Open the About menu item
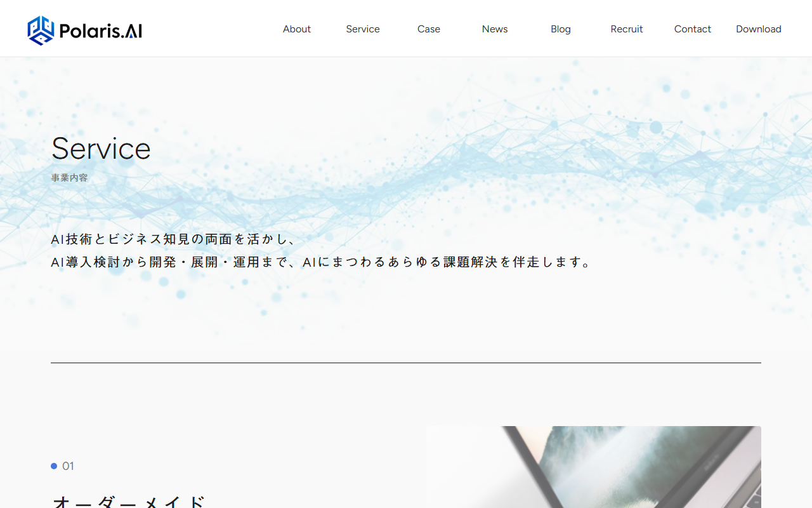 pyautogui.click(x=296, y=29)
